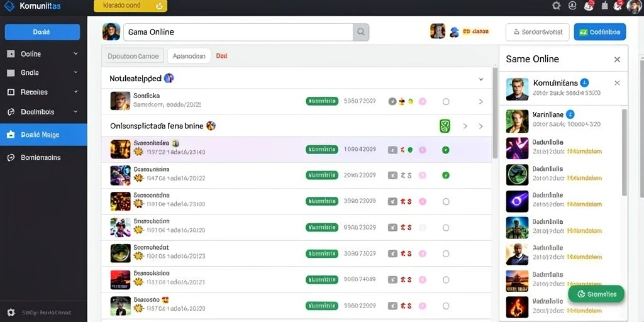The width and height of the screenshot is (644, 322).
Task: Expand the Recoiies sidebar menu
Action: (75, 92)
